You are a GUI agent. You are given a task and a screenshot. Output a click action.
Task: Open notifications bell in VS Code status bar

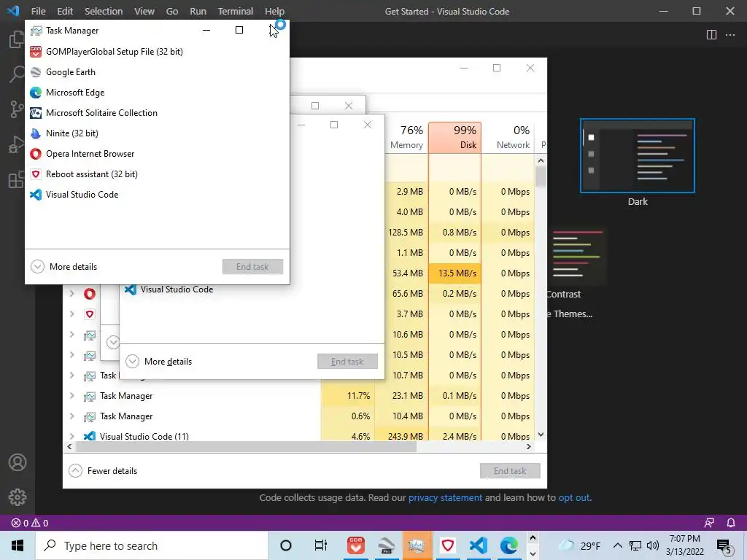731,523
